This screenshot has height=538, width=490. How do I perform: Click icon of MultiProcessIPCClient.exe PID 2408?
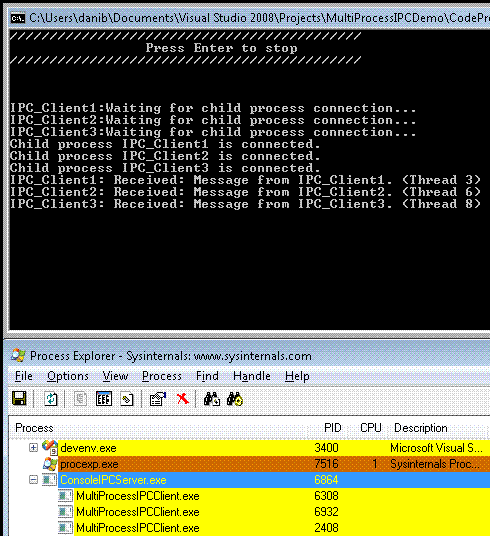pos(66,528)
